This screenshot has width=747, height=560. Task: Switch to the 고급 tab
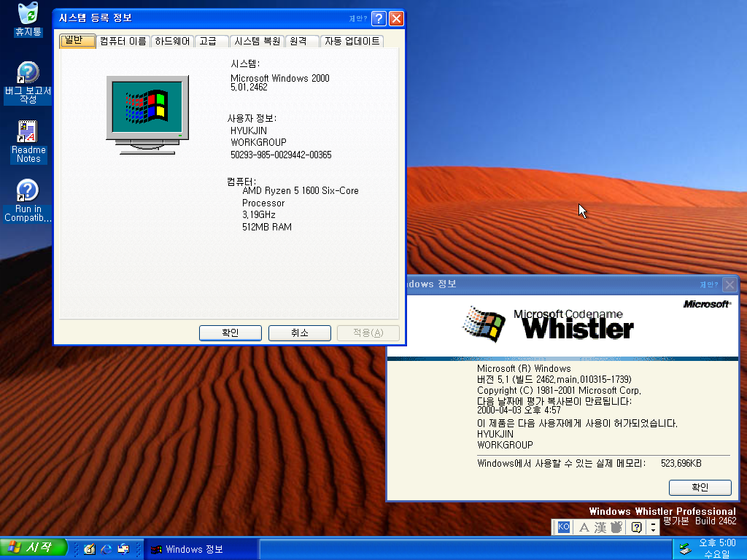click(211, 42)
